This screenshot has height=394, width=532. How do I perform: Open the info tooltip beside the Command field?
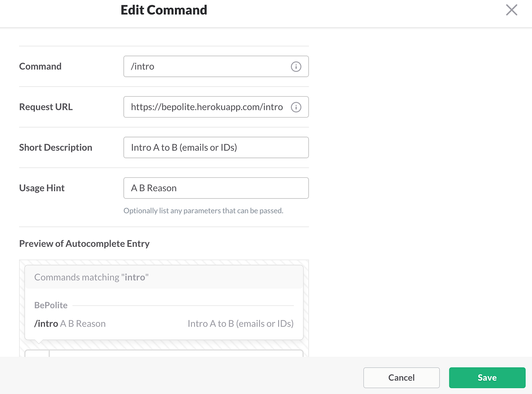pyautogui.click(x=296, y=67)
